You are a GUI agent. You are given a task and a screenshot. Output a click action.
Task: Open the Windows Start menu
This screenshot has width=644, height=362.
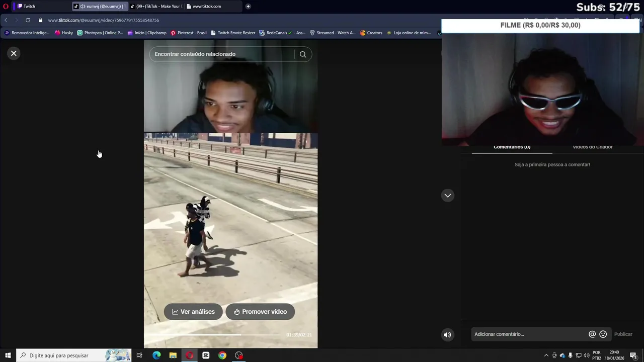[8, 355]
